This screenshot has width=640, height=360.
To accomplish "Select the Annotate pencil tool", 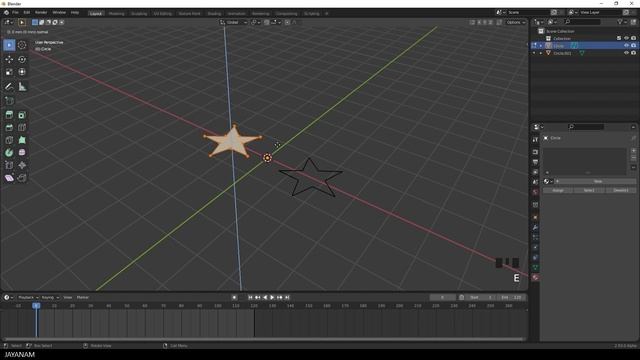I will pyautogui.click(x=9, y=87).
